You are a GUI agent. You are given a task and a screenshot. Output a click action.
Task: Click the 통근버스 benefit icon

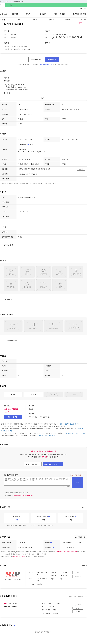pyautogui.click(x=11, y=272)
